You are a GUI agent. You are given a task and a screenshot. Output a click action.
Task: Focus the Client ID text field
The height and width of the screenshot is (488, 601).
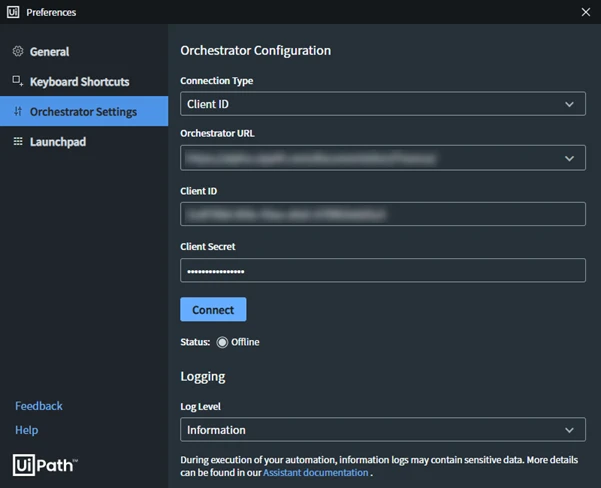coord(383,214)
